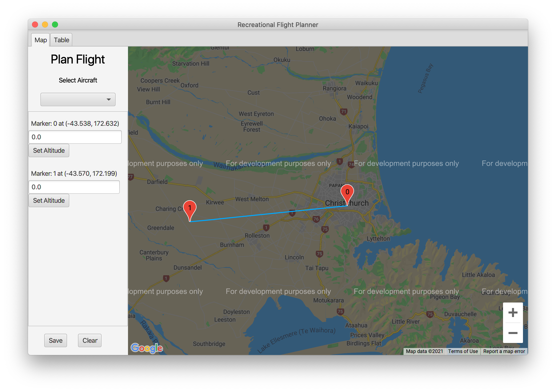Click Report a map error link
The width and height of the screenshot is (556, 392).
coord(504,351)
